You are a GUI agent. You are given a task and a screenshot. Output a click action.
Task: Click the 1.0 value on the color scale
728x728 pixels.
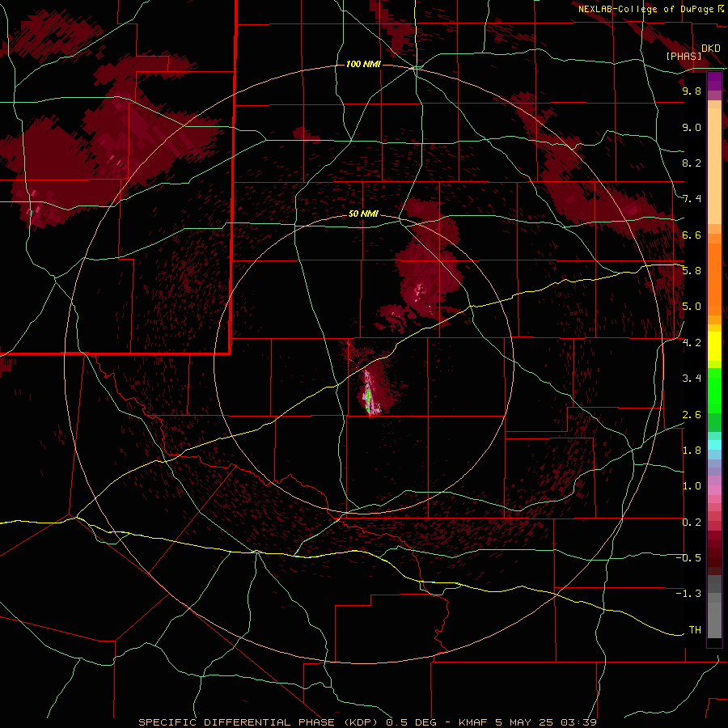692,485
